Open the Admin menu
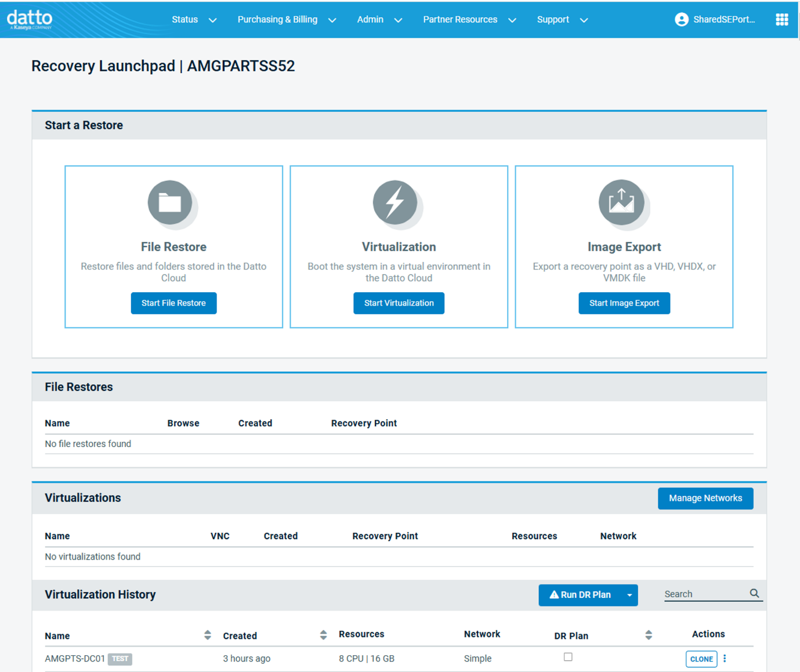This screenshot has width=800, height=672. pyautogui.click(x=370, y=20)
